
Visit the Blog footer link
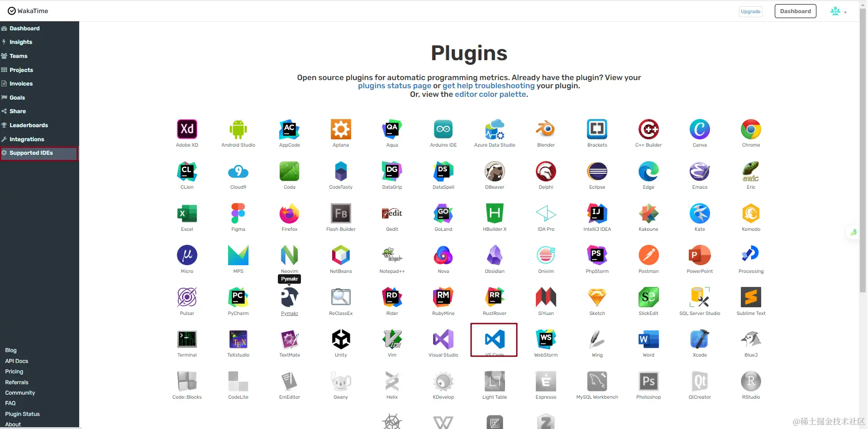[x=11, y=350]
